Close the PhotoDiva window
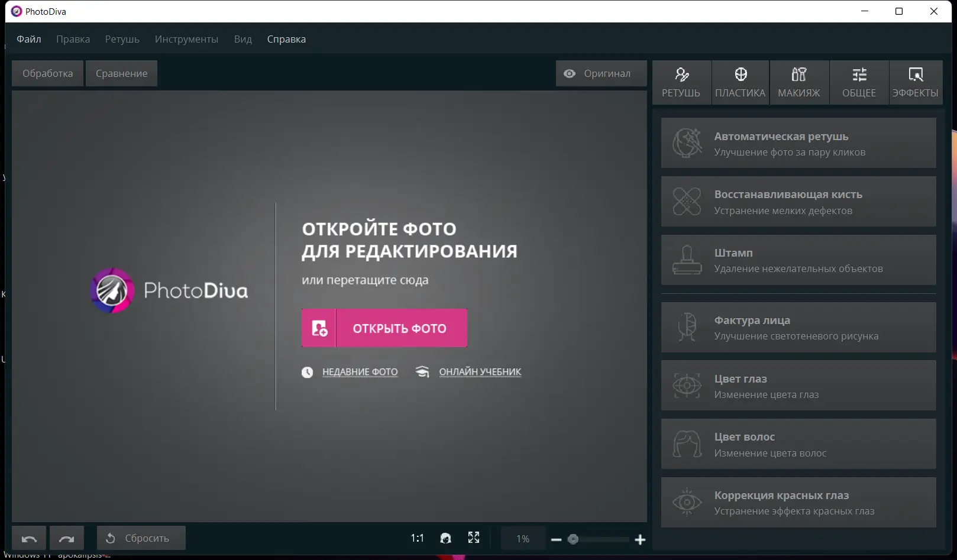Image resolution: width=957 pixels, height=560 pixels. pyautogui.click(x=934, y=11)
